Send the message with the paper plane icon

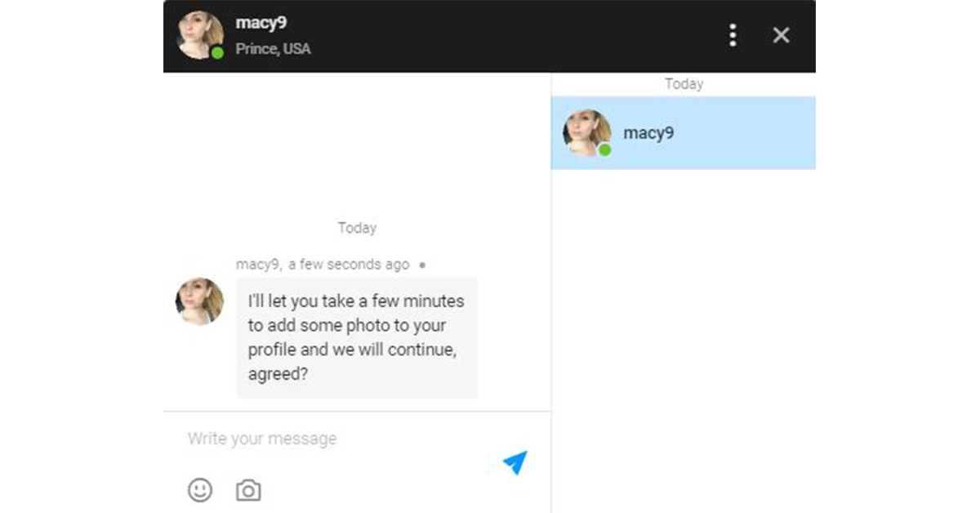514,462
